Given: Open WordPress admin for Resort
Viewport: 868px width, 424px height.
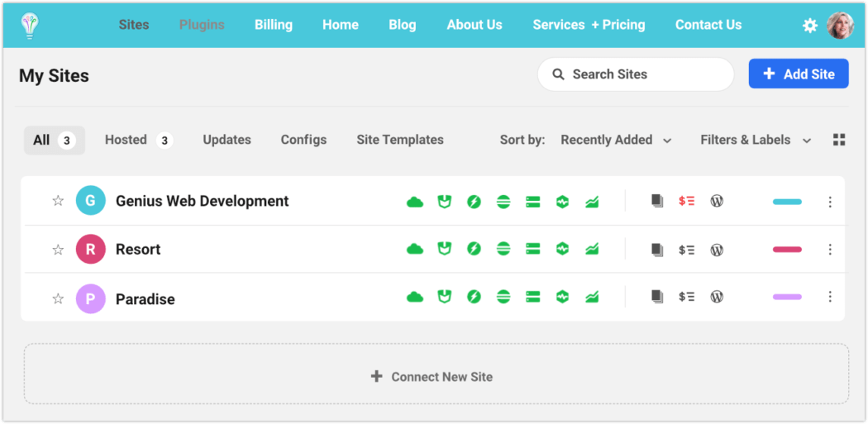Looking at the screenshot, I should [x=717, y=250].
